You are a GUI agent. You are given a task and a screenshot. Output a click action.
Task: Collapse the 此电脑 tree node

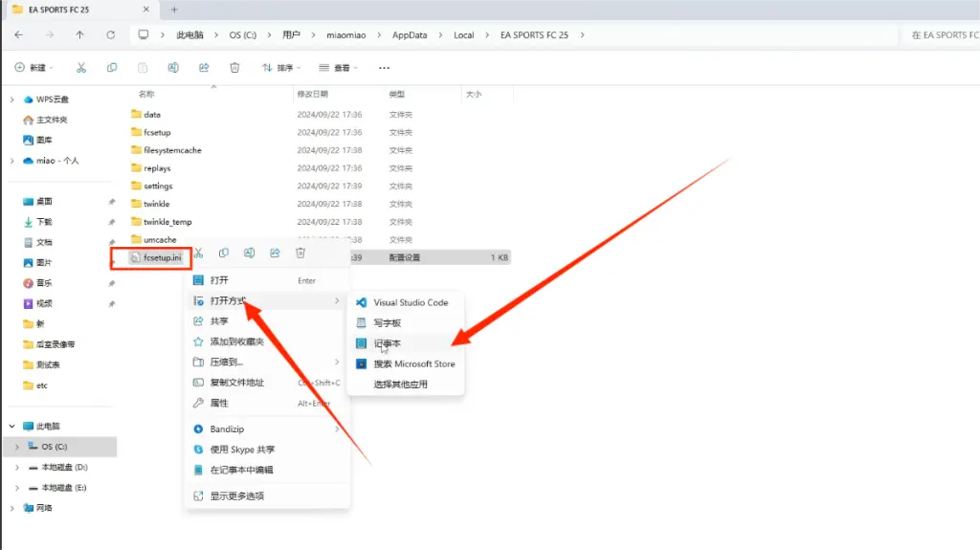11,427
